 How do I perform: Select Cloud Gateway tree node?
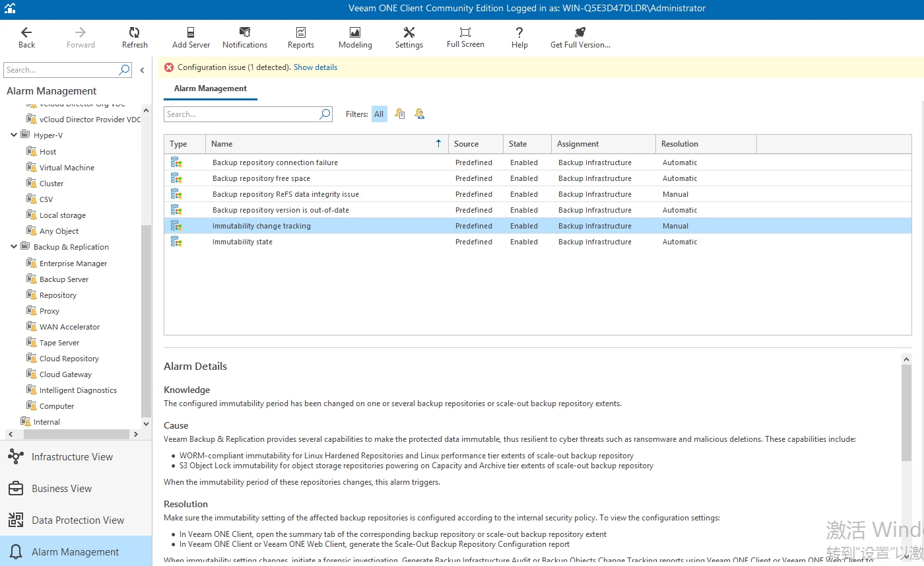tap(65, 374)
